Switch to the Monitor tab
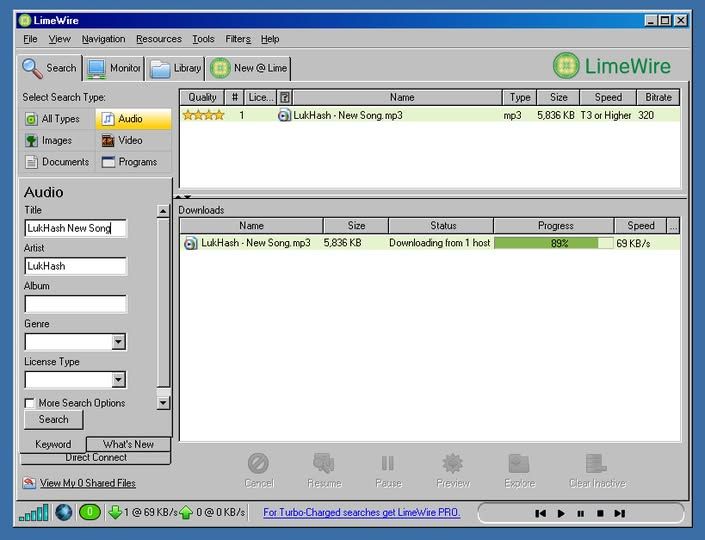Viewport: 705px width, 540px height. pos(114,68)
